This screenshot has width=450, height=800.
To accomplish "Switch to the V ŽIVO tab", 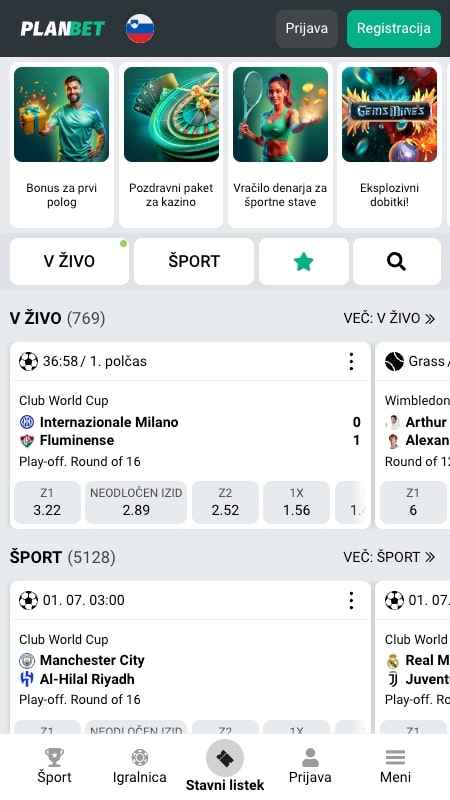I will point(69,261).
